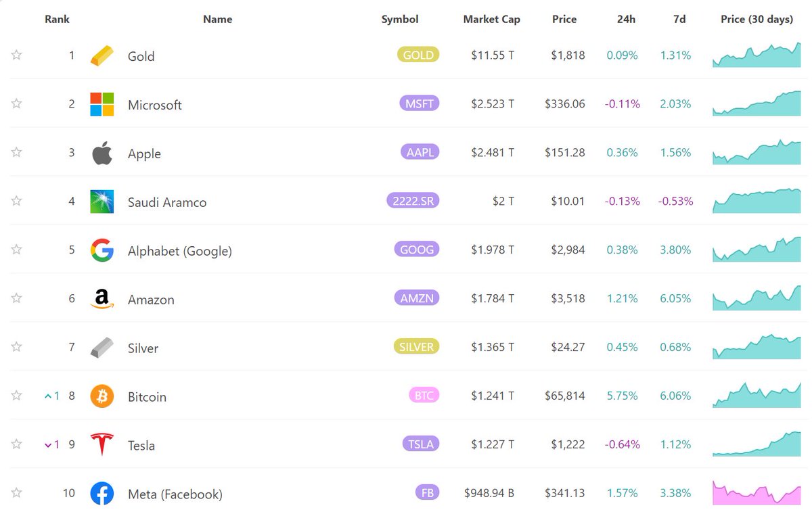Image resolution: width=812 pixels, height=514 pixels.
Task: Star the Meta (Facebook) row
Action: click(x=17, y=493)
